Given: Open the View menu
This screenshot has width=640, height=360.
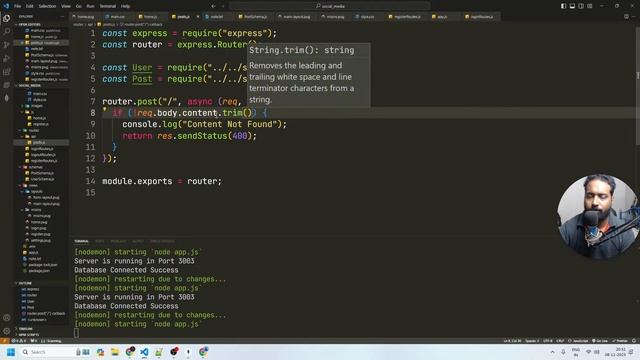Looking at the screenshot, I should pyautogui.click(x=66, y=6).
